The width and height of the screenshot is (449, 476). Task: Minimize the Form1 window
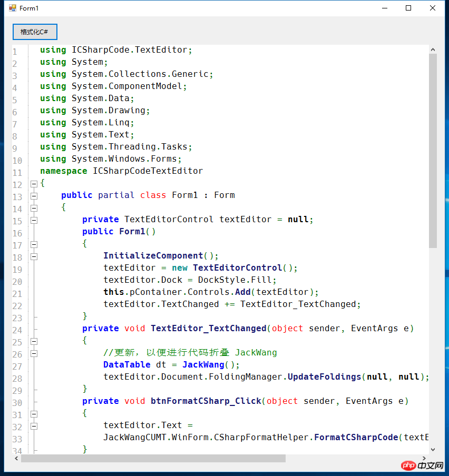[x=385, y=8]
